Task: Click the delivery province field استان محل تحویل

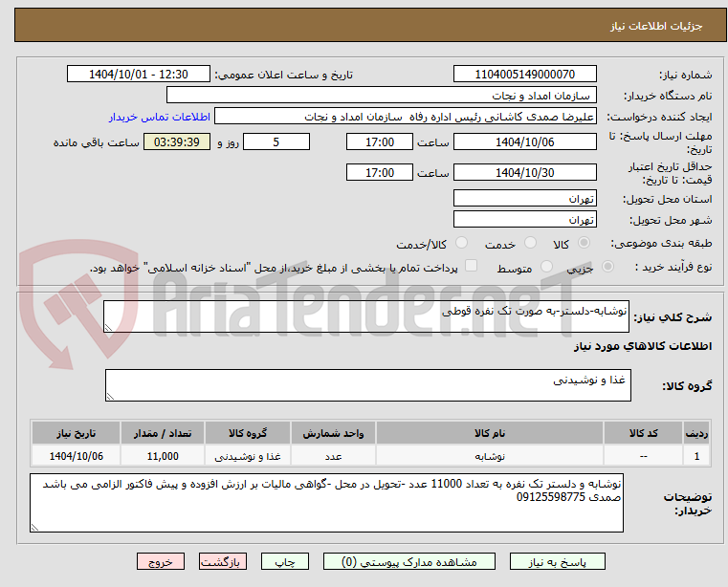Action: click(524, 198)
